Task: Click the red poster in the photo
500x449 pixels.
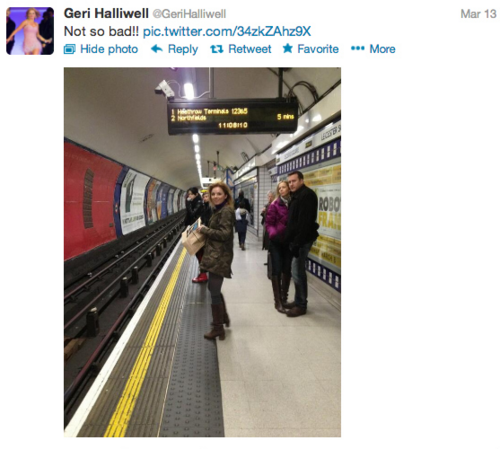Action: [91, 200]
